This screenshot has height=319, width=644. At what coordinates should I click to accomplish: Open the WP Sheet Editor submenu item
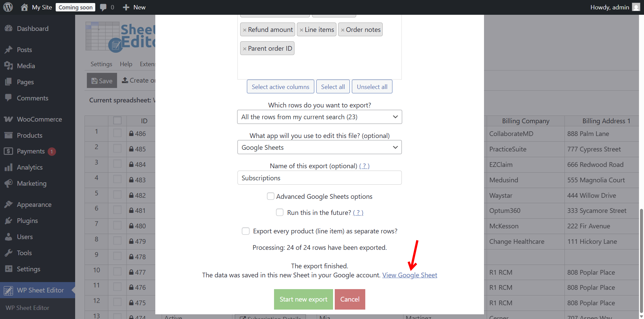click(x=28, y=308)
